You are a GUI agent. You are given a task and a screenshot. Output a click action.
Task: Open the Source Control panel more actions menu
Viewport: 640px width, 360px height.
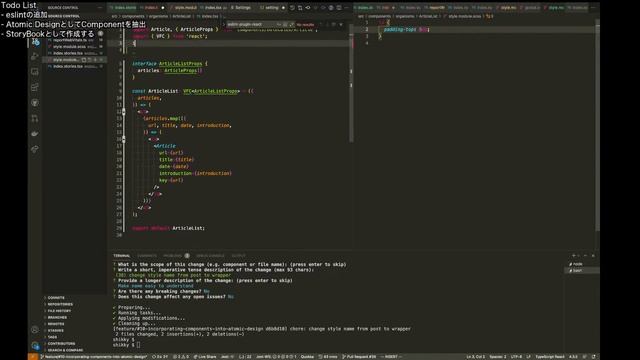pos(100,8)
